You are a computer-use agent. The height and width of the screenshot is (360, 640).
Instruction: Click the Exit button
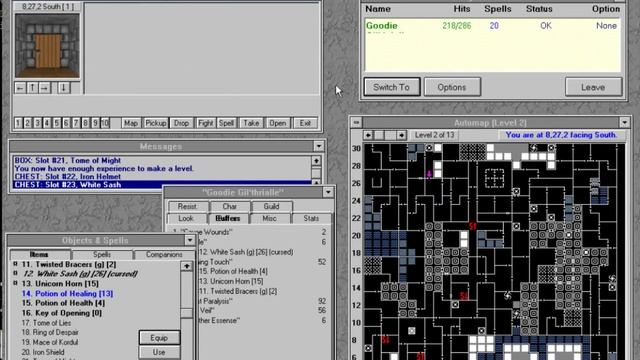(305, 123)
